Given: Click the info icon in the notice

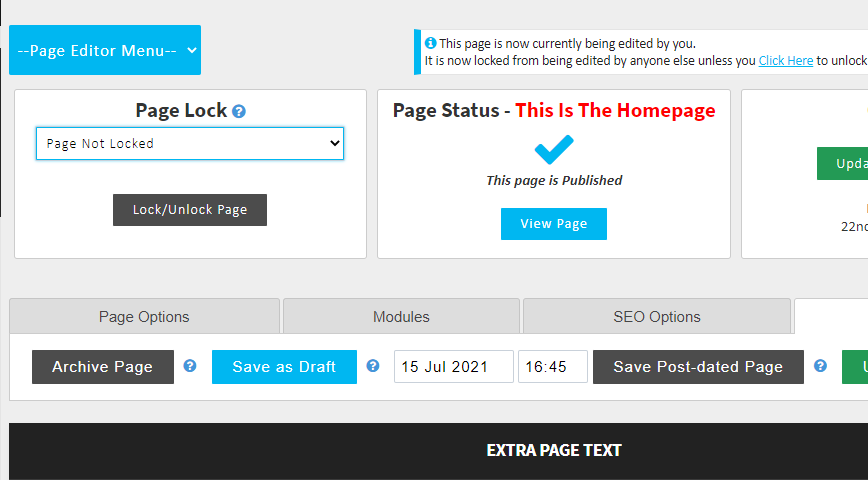Looking at the screenshot, I should pyautogui.click(x=430, y=43).
